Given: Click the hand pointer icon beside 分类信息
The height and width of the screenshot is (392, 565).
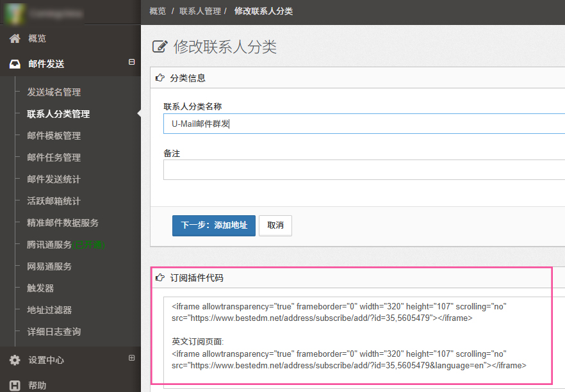Looking at the screenshot, I should tap(160, 78).
